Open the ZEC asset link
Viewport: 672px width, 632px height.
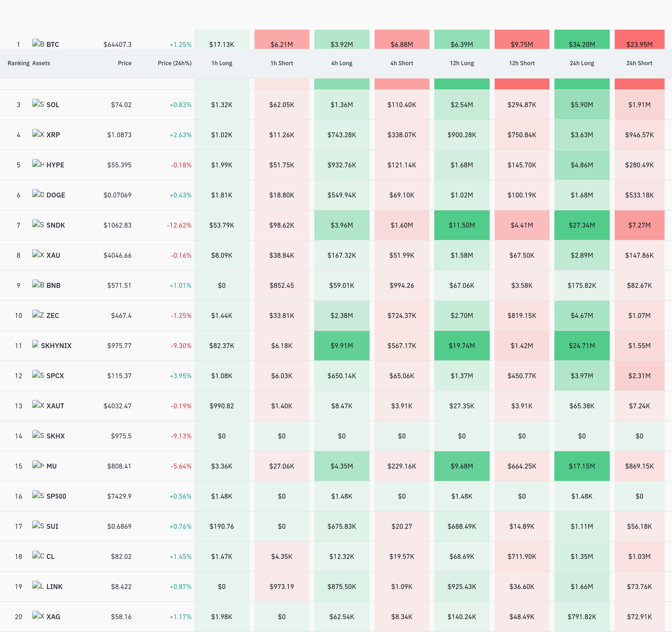point(53,316)
